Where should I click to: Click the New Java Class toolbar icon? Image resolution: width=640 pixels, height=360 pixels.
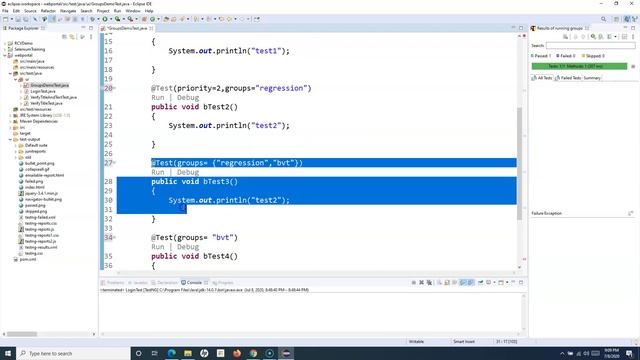pos(153,19)
